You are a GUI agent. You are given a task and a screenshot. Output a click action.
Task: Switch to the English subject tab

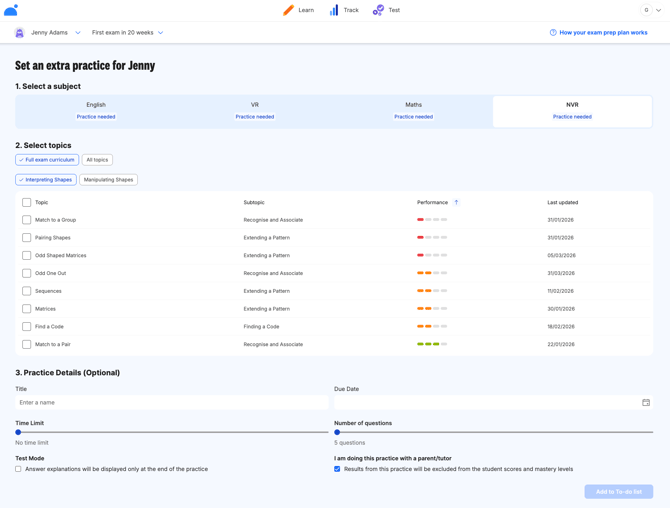[x=96, y=110]
